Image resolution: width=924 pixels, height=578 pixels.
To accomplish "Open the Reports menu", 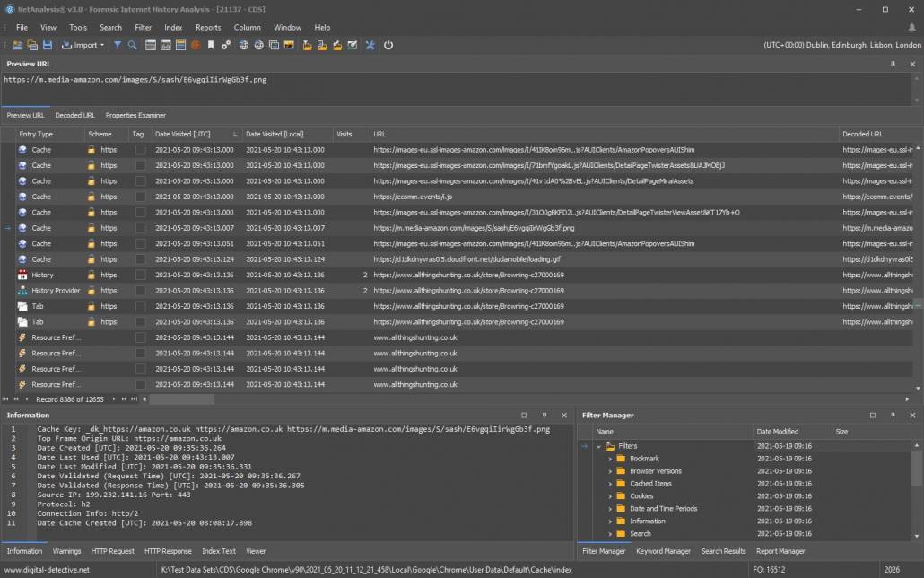I will [208, 27].
